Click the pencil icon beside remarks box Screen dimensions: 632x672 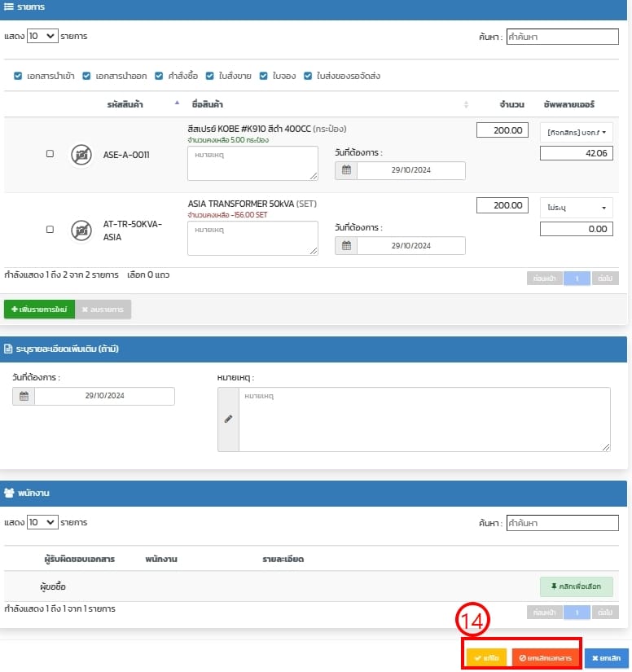(x=228, y=419)
